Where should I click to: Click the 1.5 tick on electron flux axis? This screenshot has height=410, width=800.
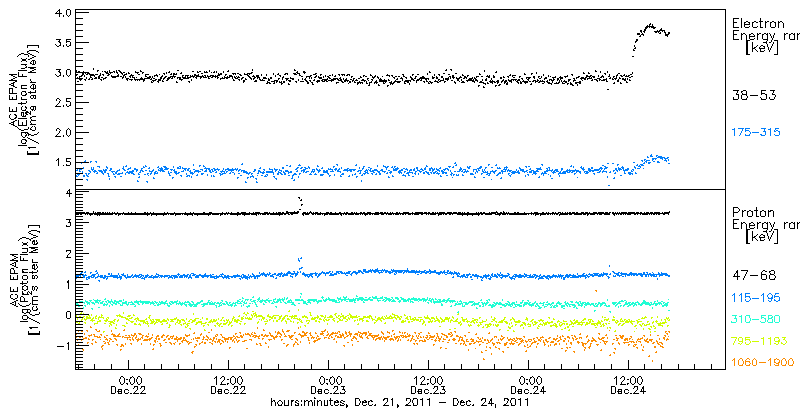click(62, 163)
